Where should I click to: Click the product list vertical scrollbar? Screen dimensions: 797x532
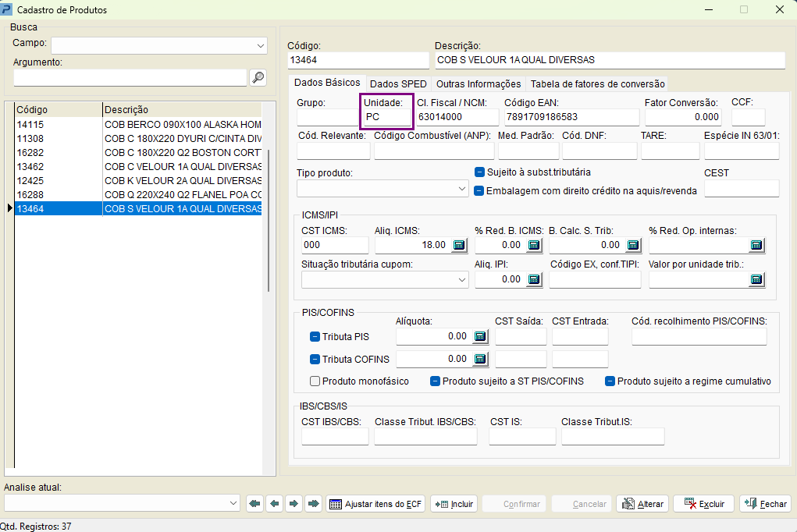269,221
